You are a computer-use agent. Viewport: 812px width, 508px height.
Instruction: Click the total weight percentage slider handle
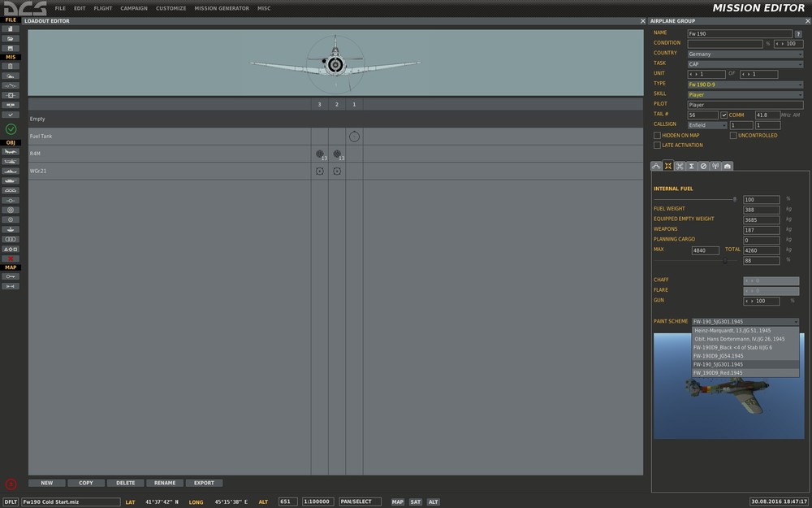pyautogui.click(x=725, y=261)
